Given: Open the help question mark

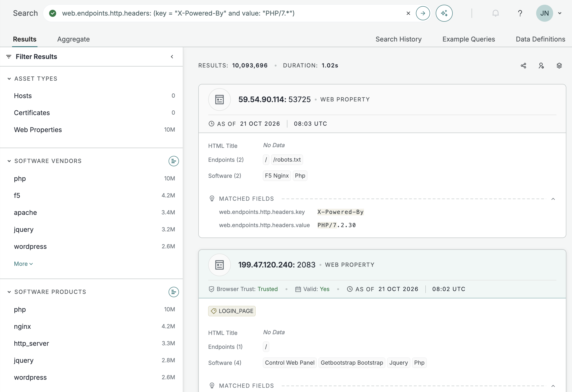Looking at the screenshot, I should coord(520,13).
